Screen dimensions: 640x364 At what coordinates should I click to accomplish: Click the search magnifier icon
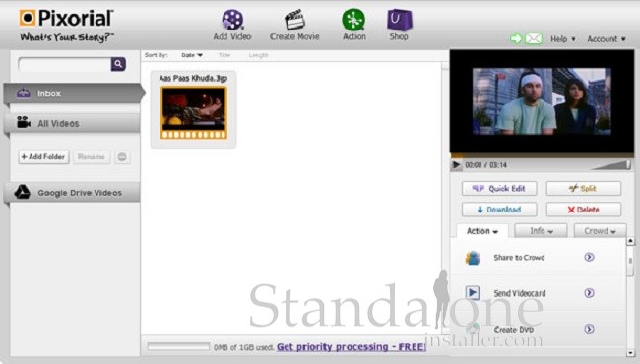118,64
